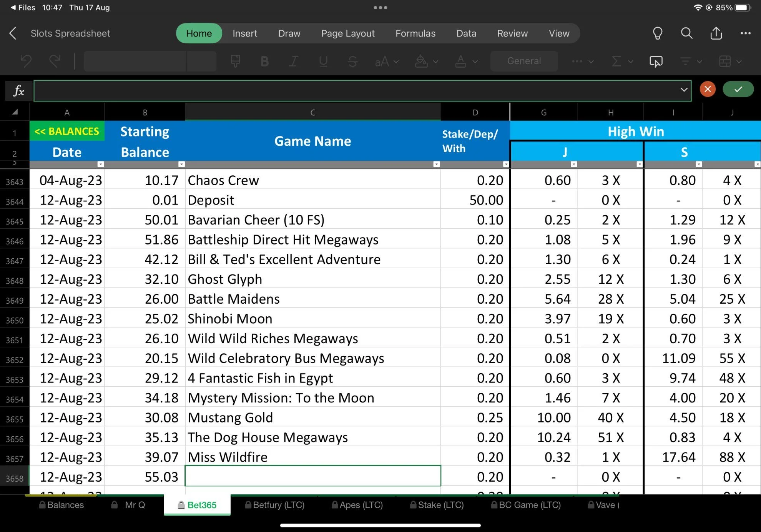Select the 50.00 Deposit amount cell
Viewport: 761px width, 532px height.
[475, 200]
